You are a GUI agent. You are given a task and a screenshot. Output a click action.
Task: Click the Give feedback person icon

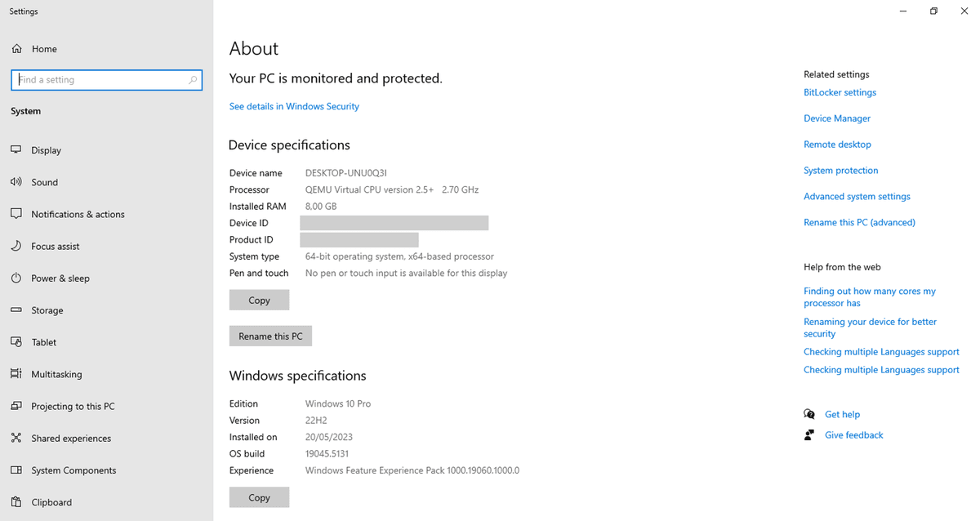(x=809, y=435)
